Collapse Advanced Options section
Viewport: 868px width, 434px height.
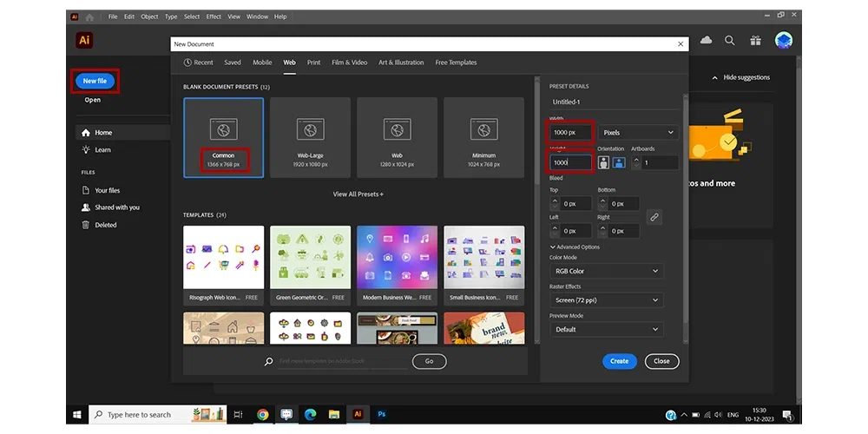pyautogui.click(x=575, y=247)
